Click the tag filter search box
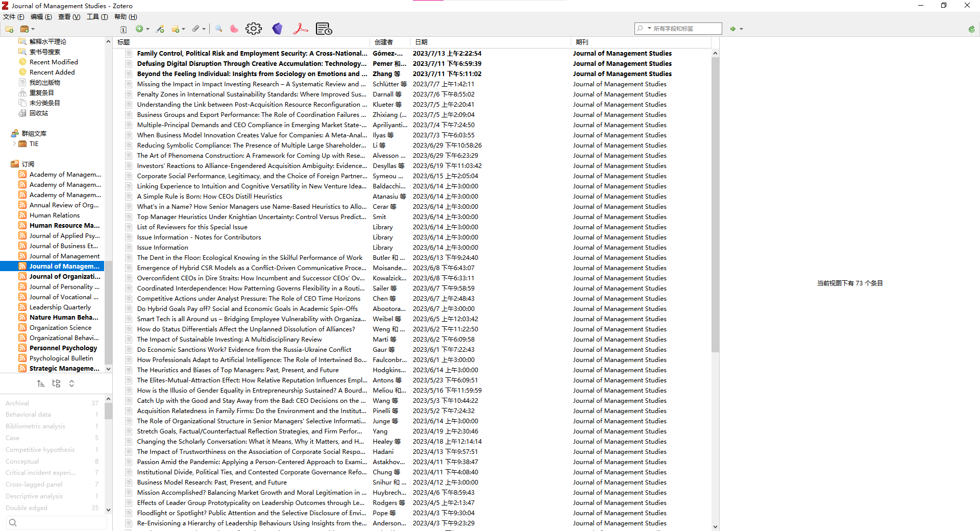 point(56,522)
